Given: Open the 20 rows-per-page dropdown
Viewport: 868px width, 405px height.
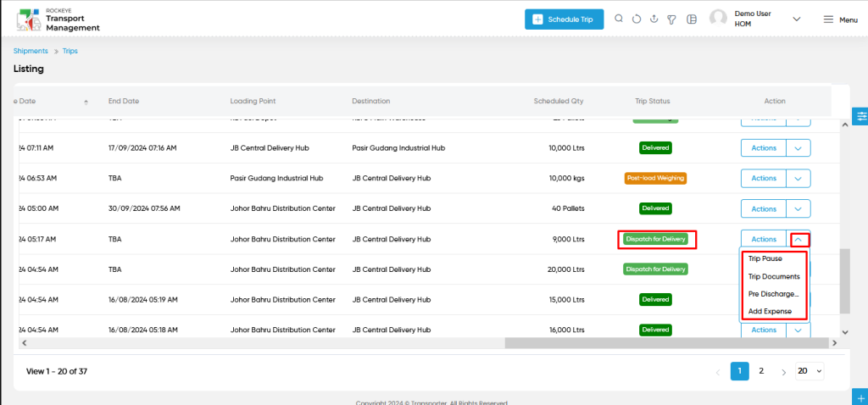Looking at the screenshot, I should click(x=810, y=371).
